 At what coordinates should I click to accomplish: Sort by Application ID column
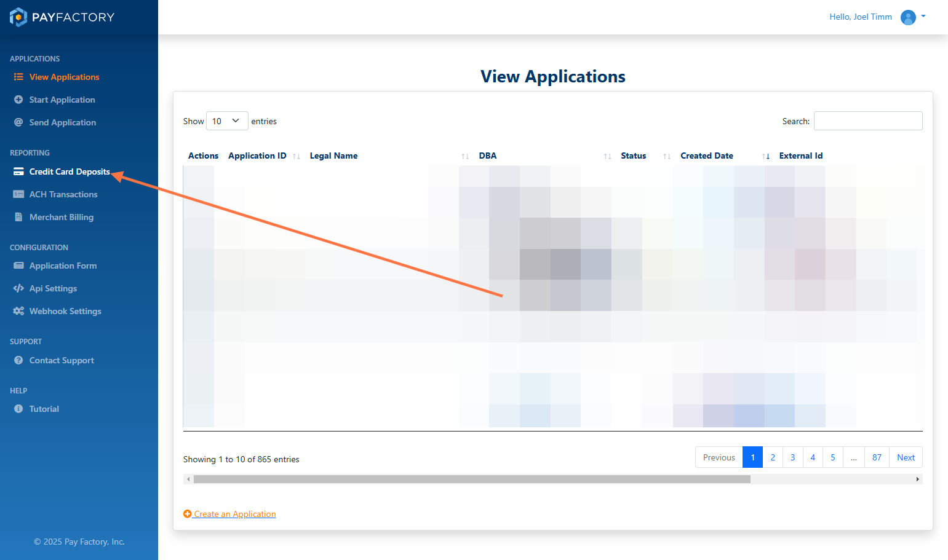pyautogui.click(x=264, y=156)
